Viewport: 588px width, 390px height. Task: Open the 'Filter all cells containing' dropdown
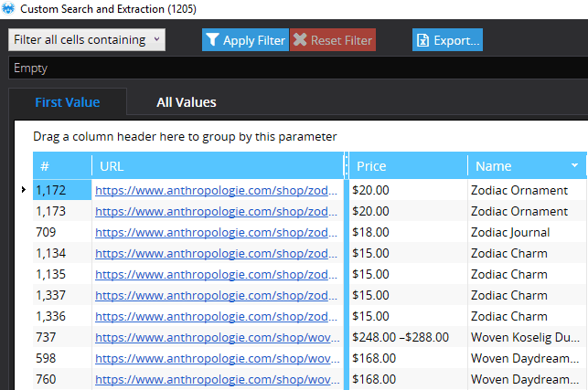(x=87, y=39)
